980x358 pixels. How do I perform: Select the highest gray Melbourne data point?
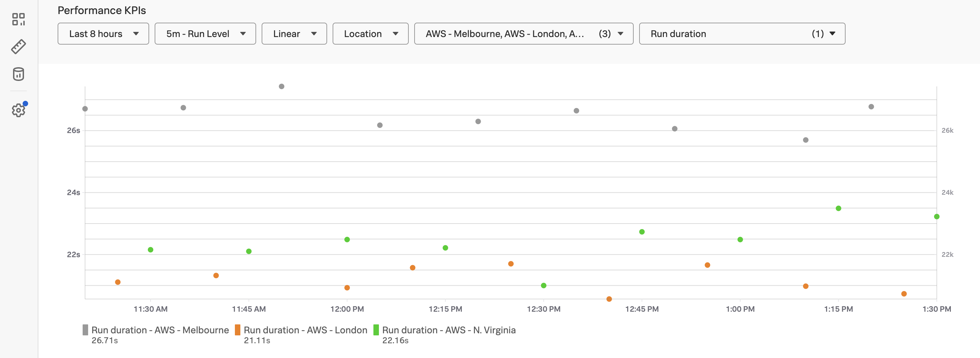click(x=282, y=86)
